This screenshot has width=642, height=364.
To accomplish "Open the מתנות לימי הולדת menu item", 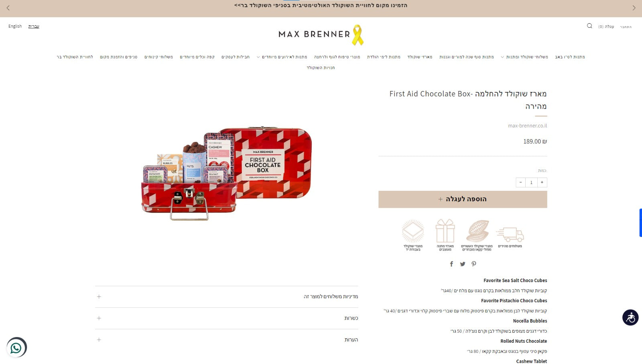I will (x=384, y=57).
